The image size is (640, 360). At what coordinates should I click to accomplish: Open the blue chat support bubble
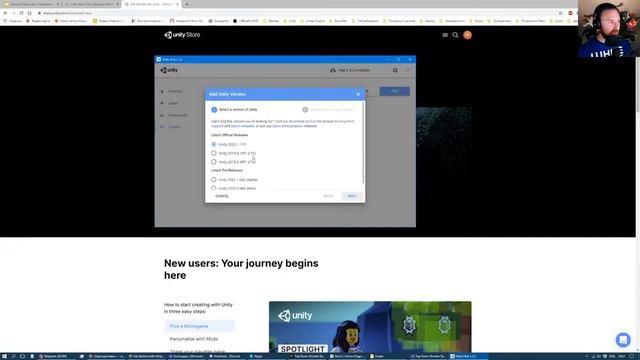(x=623, y=340)
